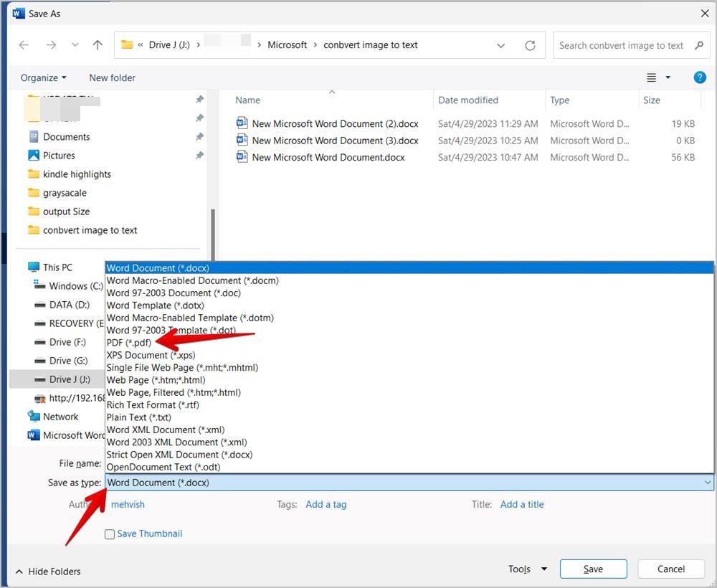Choose Strict Open XML Document (*.docx)
The width and height of the screenshot is (717, 588).
tap(409, 455)
